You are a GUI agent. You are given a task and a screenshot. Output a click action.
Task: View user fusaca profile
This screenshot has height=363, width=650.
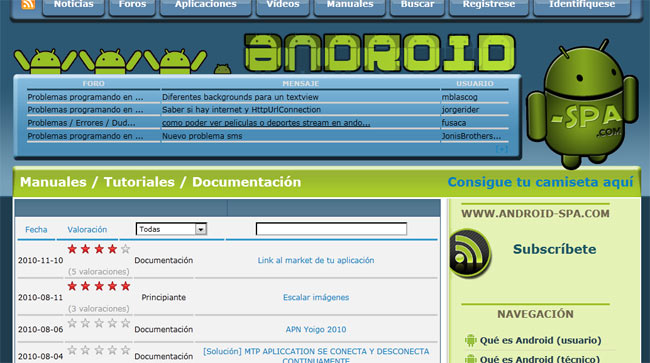(454, 123)
